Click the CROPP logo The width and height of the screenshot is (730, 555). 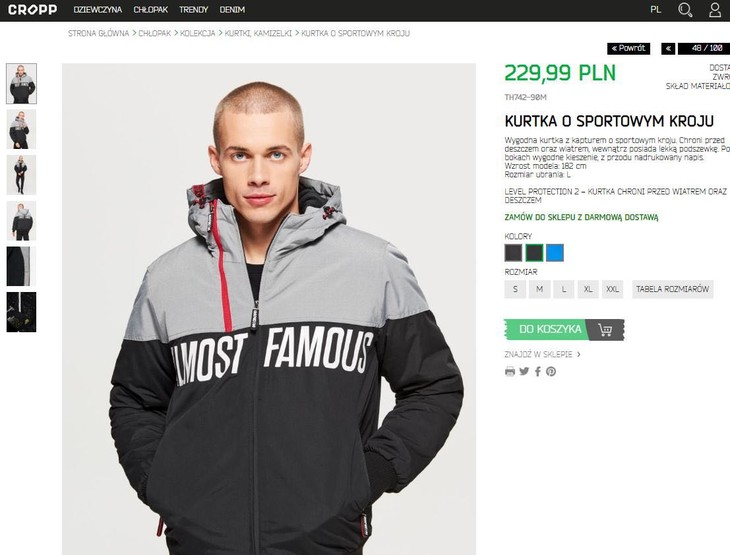point(33,10)
